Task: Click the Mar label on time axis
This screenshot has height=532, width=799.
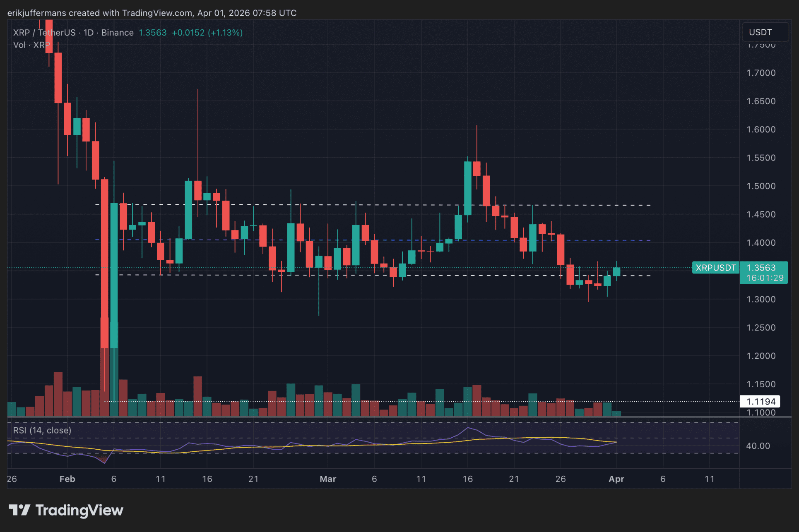Action: pyautogui.click(x=328, y=479)
